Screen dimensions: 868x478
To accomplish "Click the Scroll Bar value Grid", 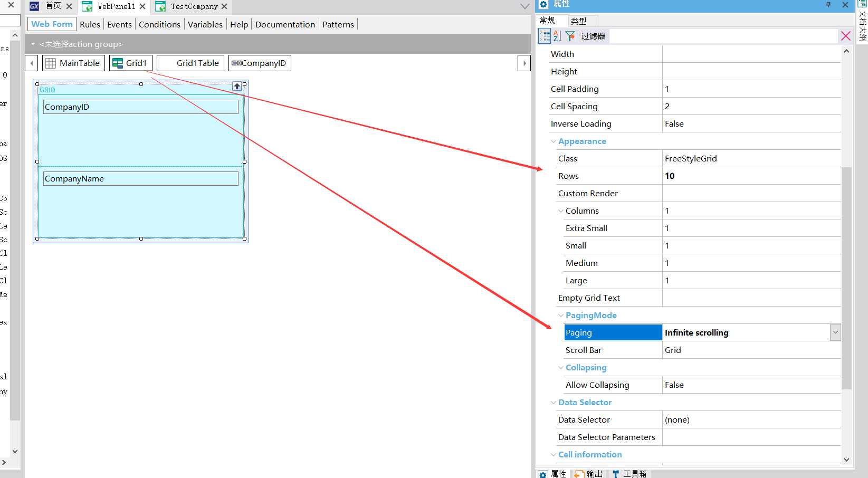I will click(x=751, y=350).
